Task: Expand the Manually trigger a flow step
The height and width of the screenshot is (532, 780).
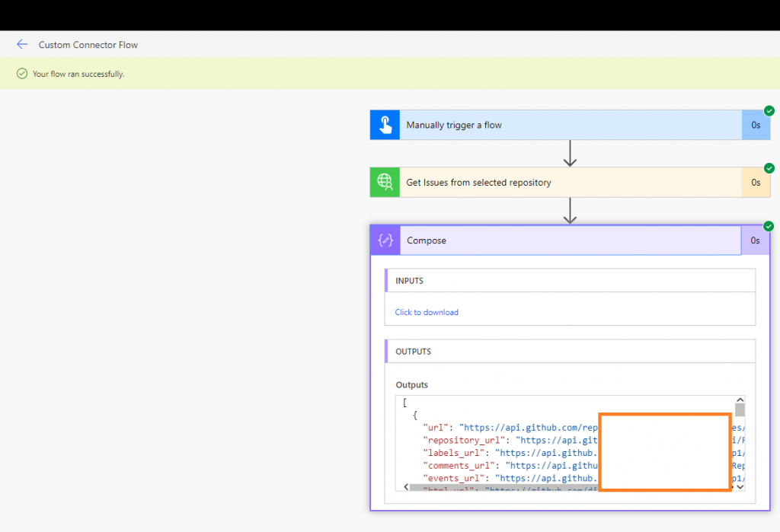Action: [x=571, y=125]
